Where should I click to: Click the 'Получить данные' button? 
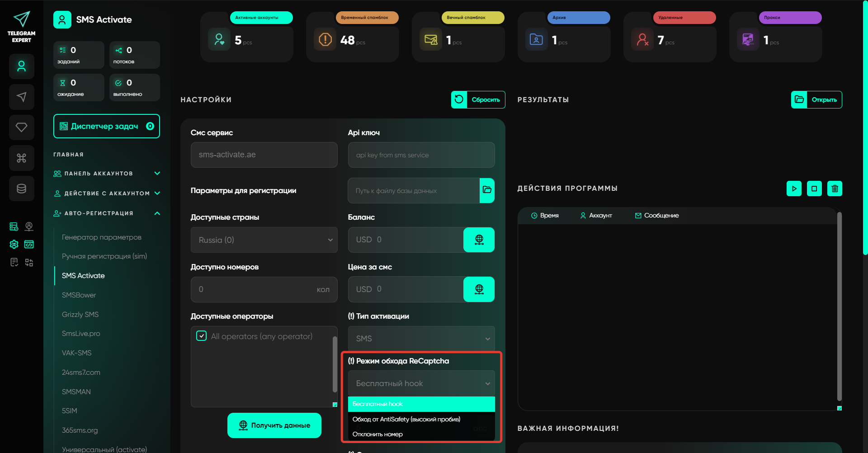click(274, 425)
